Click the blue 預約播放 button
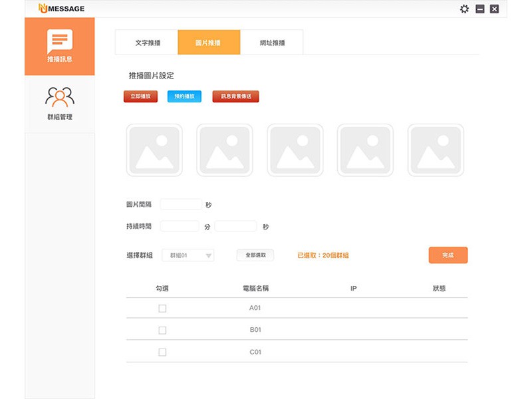This screenshot has height=399, width=532. (184, 96)
